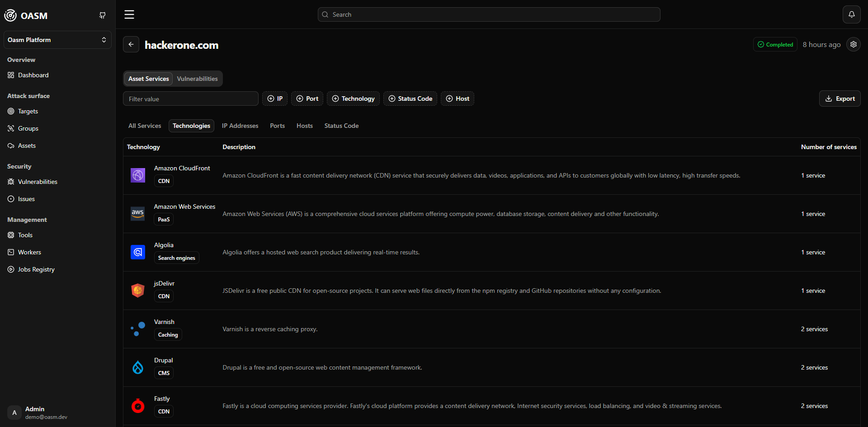The height and width of the screenshot is (427, 868).
Task: Open Groups in the sidebar
Action: click(57, 128)
